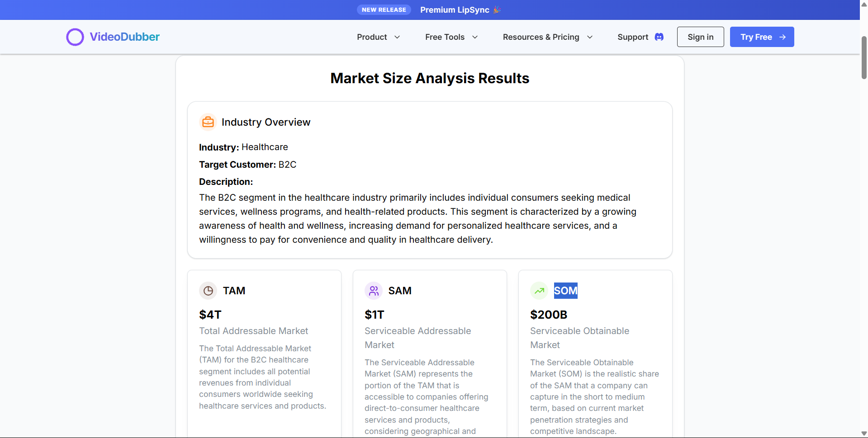Click the party emoji in release banner
Viewport: 868px width, 438px height.
click(x=497, y=10)
